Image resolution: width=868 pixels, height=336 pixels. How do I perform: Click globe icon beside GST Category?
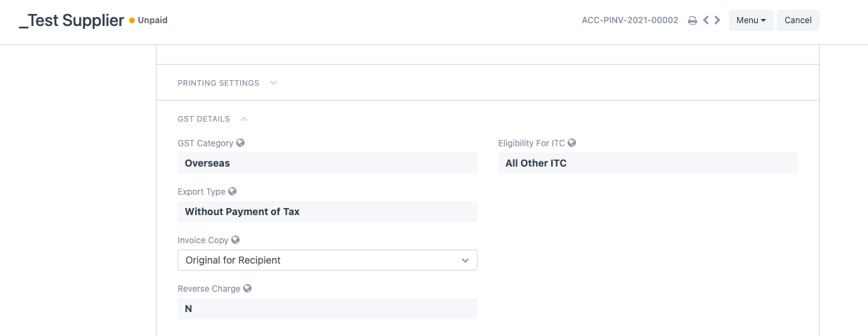pos(240,143)
